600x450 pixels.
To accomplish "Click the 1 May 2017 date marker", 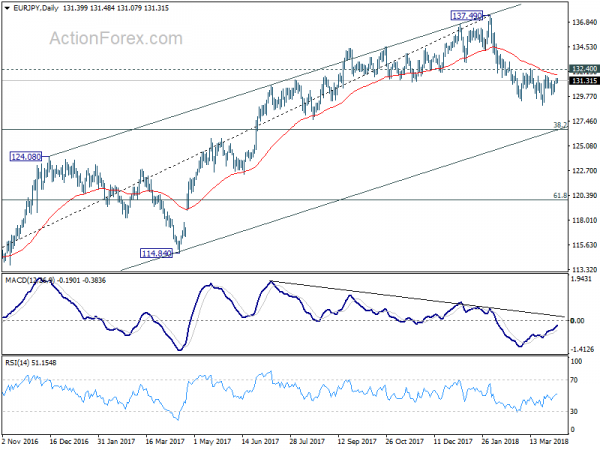I will (212, 441).
